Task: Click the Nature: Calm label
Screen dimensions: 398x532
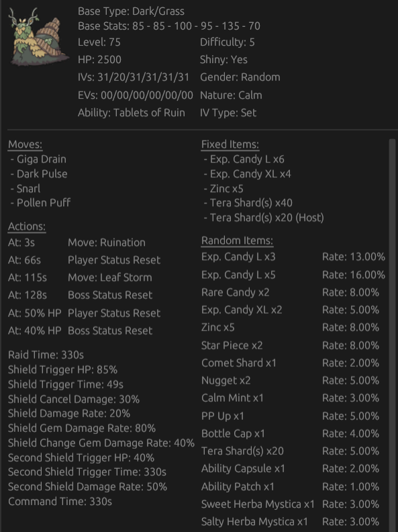Action: point(231,95)
